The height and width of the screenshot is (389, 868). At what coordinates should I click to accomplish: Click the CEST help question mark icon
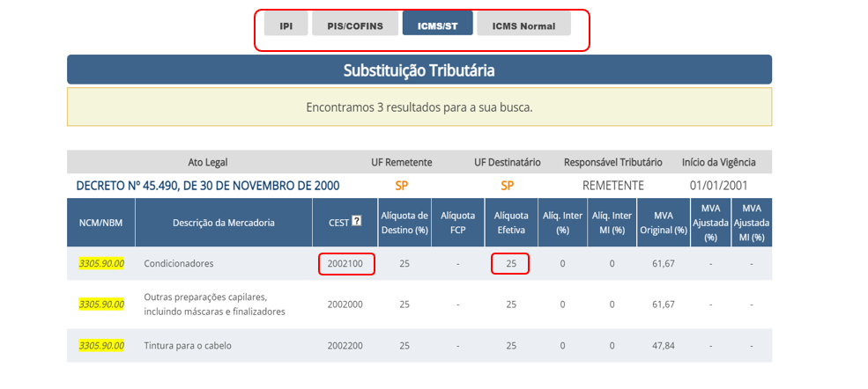(x=357, y=221)
